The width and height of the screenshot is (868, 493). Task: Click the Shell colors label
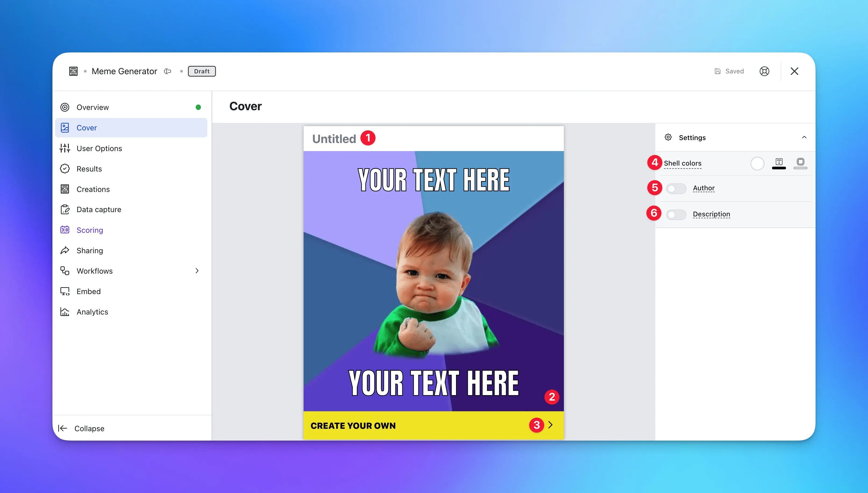682,163
